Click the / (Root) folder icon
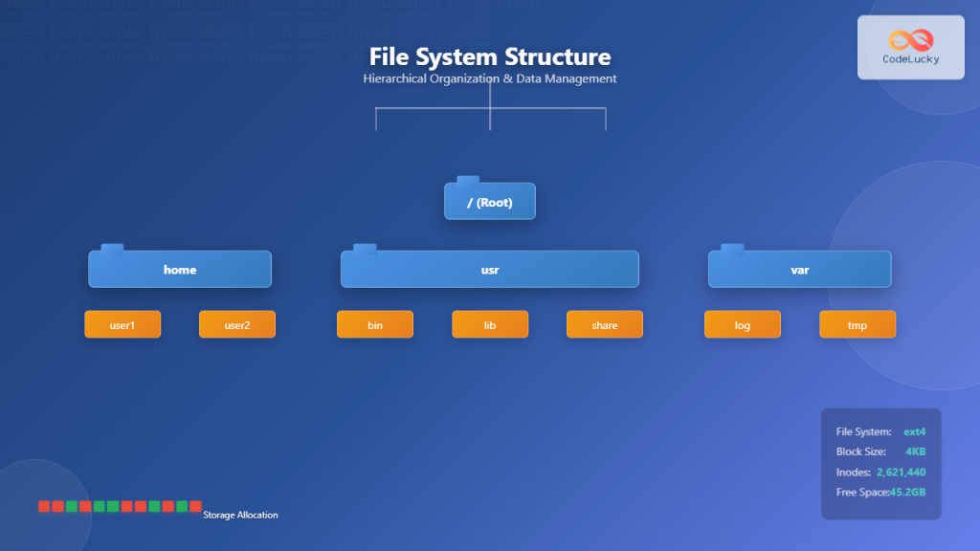This screenshot has height=551, width=980. pyautogui.click(x=489, y=201)
